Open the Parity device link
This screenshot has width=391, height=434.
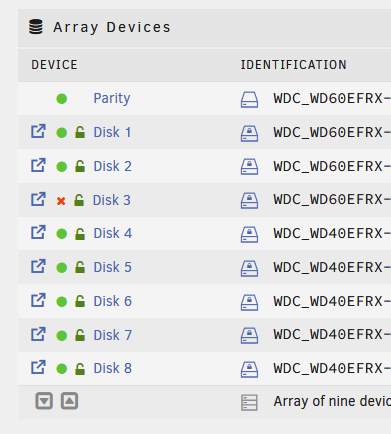[x=112, y=99]
